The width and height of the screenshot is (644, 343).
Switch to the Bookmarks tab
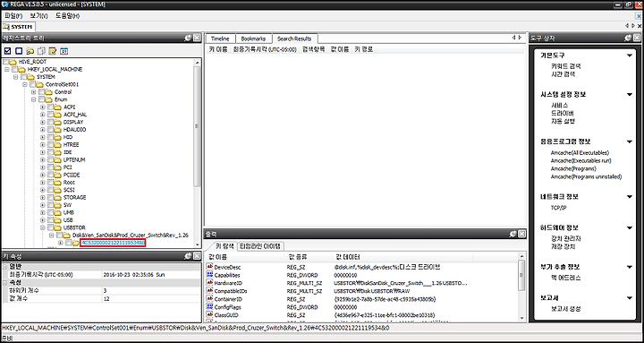[x=253, y=39]
